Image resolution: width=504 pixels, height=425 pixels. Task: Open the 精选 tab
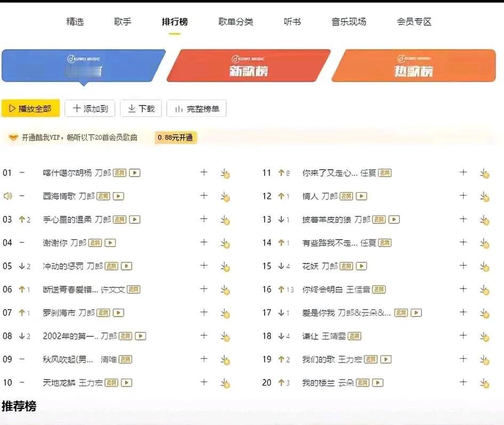(75, 21)
